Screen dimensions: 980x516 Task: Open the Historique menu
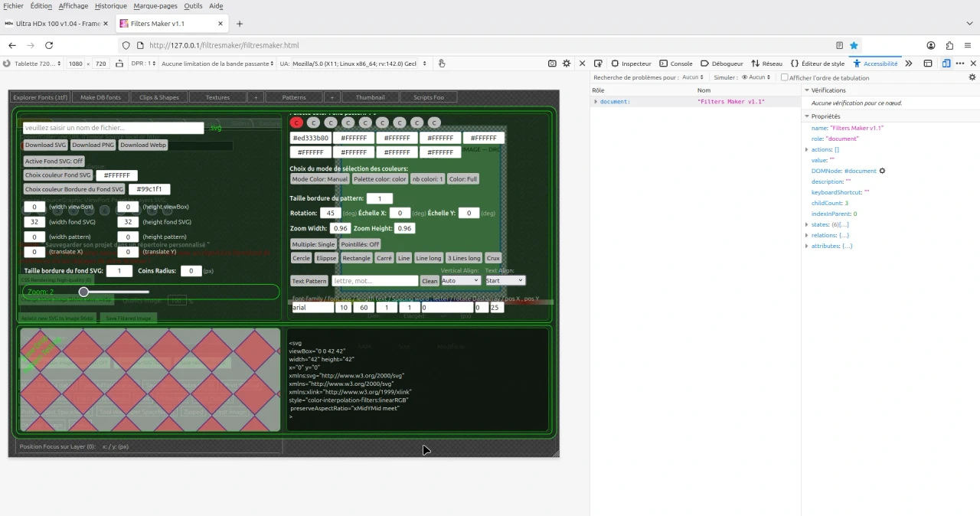click(x=111, y=6)
